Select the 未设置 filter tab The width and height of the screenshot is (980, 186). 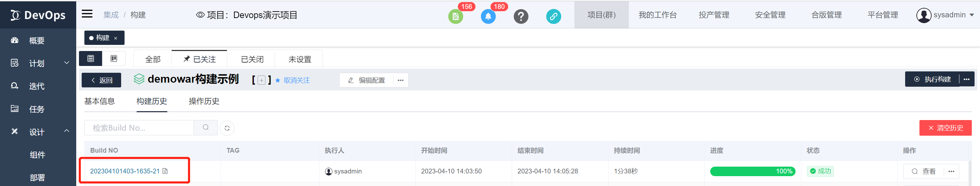point(300,60)
